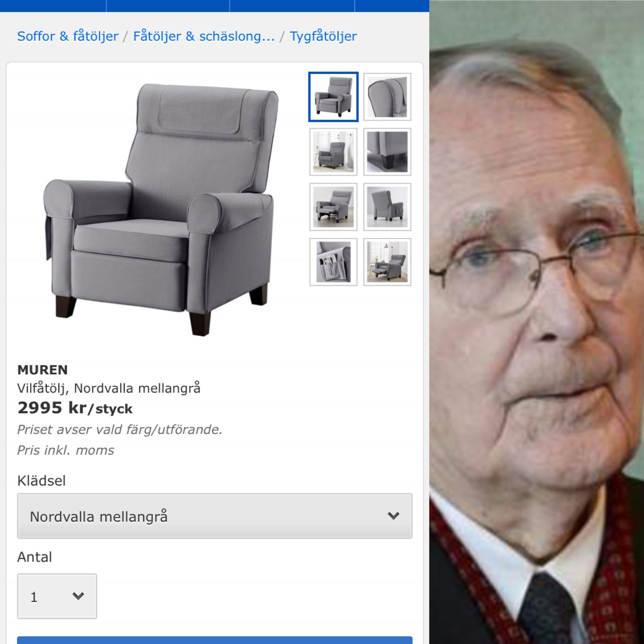View the armchair in living room thumbnail

[333, 152]
